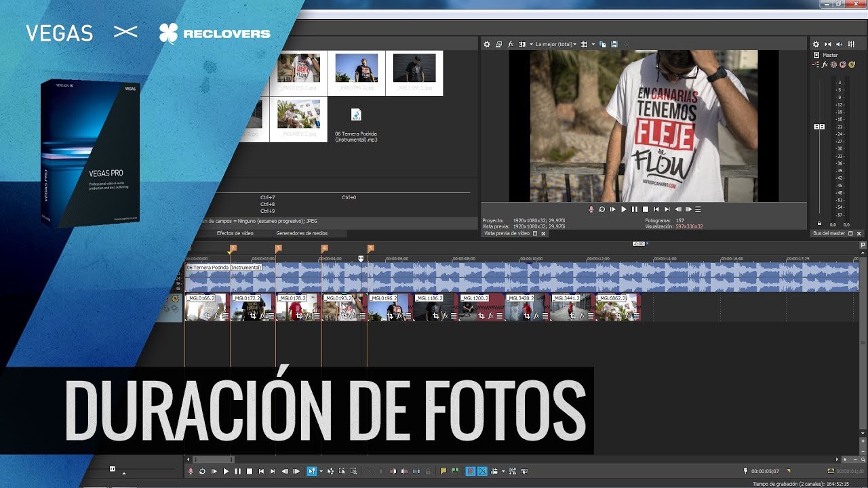
Task: Open event pan/crop on _MGL0172.2 clip
Action: pos(252,316)
